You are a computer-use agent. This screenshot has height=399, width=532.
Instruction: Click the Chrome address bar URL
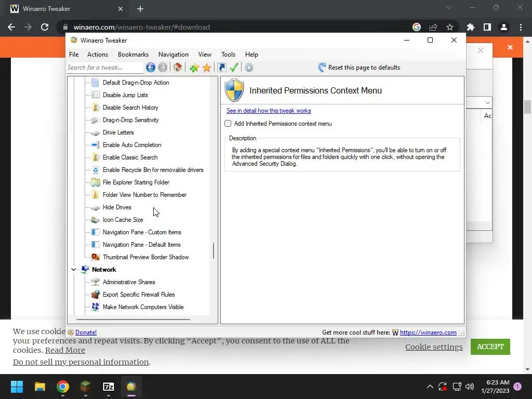click(x=141, y=27)
